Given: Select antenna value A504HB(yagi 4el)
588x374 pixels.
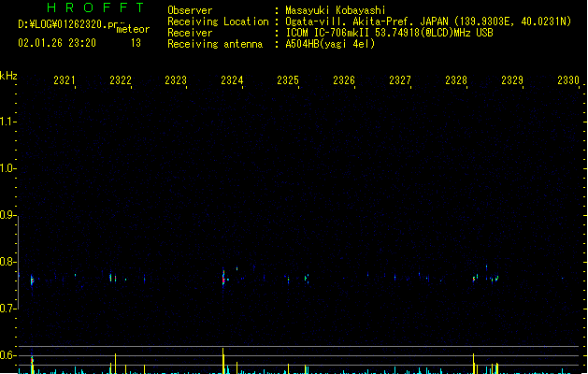Looking at the screenshot, I should tap(330, 44).
